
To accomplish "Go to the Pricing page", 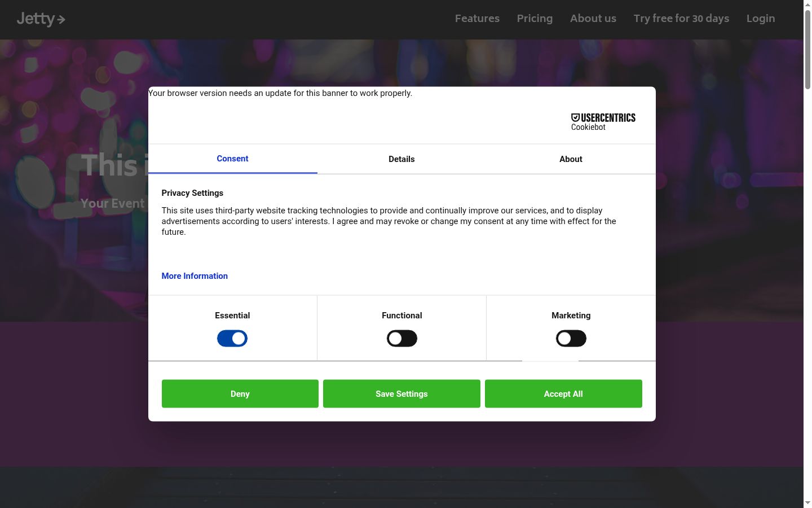I will click(x=535, y=18).
